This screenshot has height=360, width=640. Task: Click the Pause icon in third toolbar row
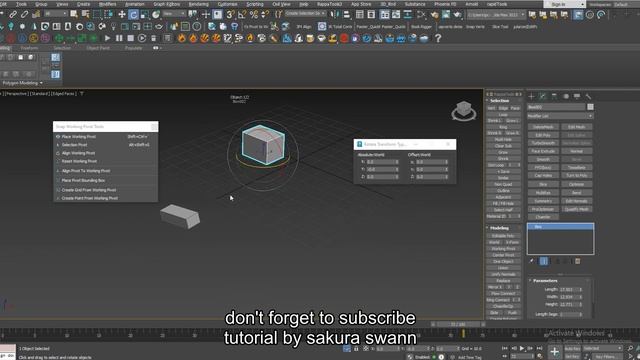(119, 38)
